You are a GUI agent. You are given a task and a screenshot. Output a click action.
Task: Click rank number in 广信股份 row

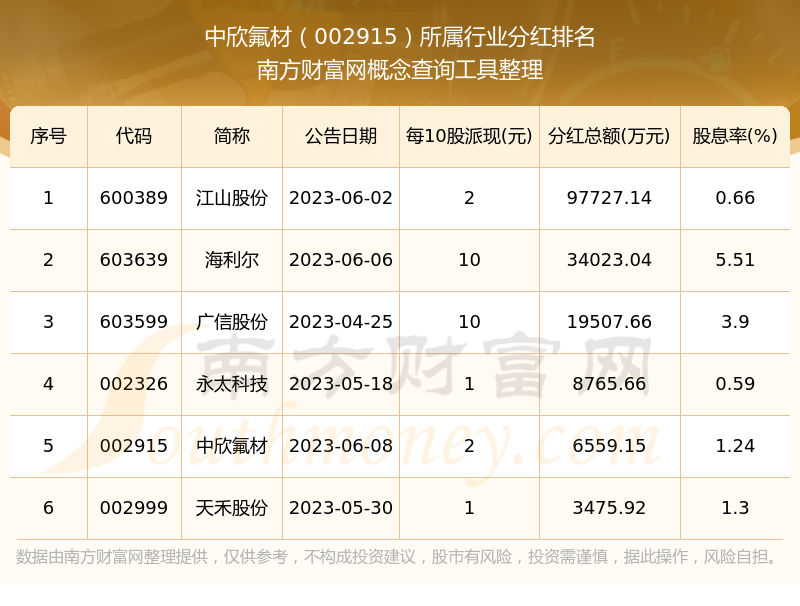(48, 322)
